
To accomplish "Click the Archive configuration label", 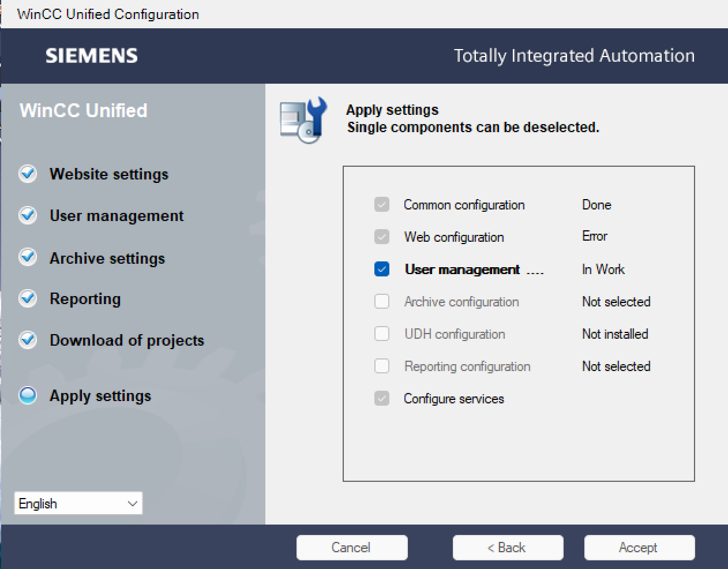I will pos(461,302).
